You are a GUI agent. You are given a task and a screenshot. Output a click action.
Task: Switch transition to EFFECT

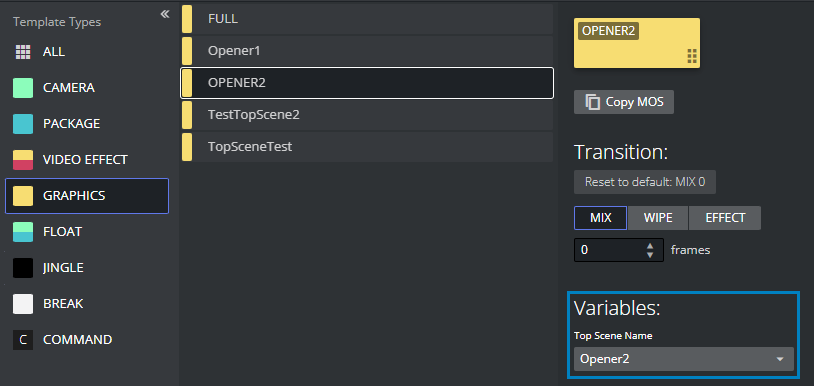tap(725, 218)
